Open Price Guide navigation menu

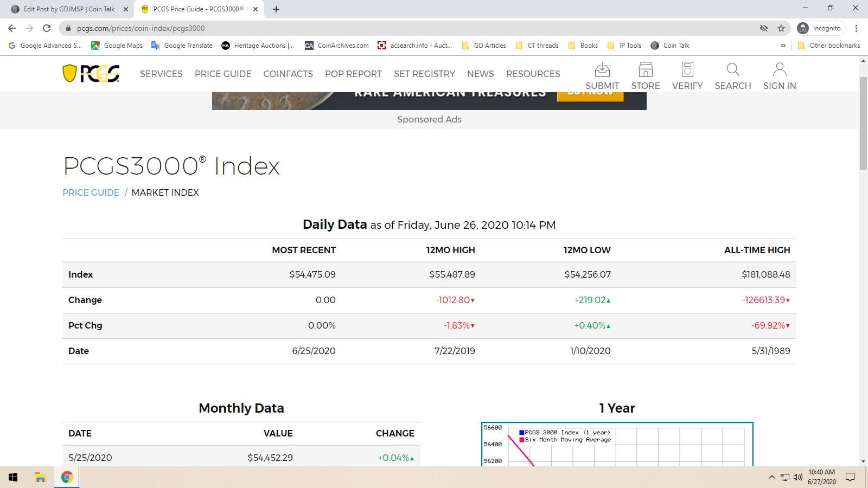(223, 74)
